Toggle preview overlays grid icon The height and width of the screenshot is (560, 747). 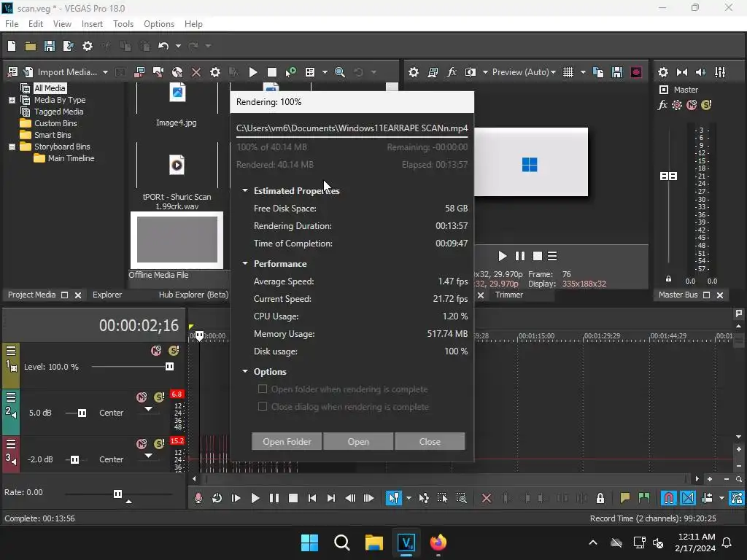coord(568,72)
